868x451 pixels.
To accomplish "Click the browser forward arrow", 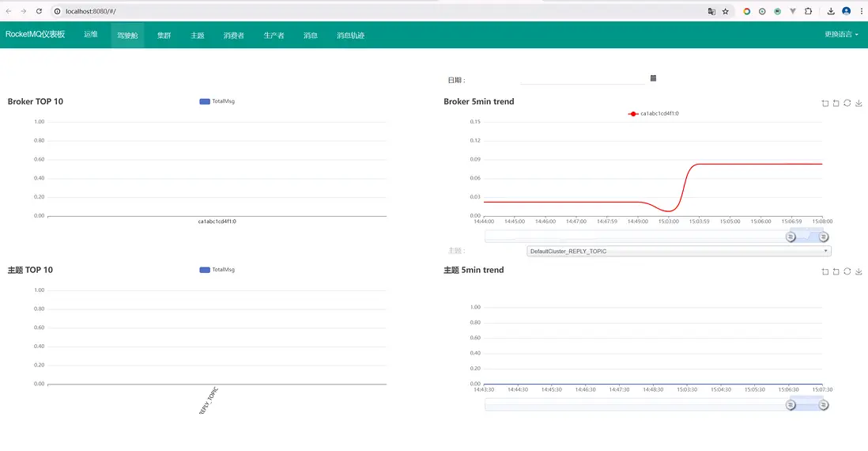I will pos(23,11).
